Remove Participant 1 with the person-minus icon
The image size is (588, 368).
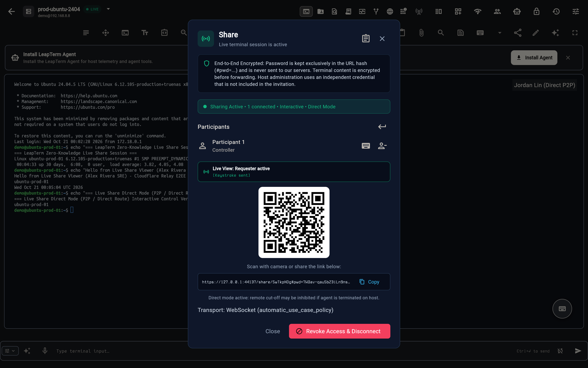[x=382, y=146]
